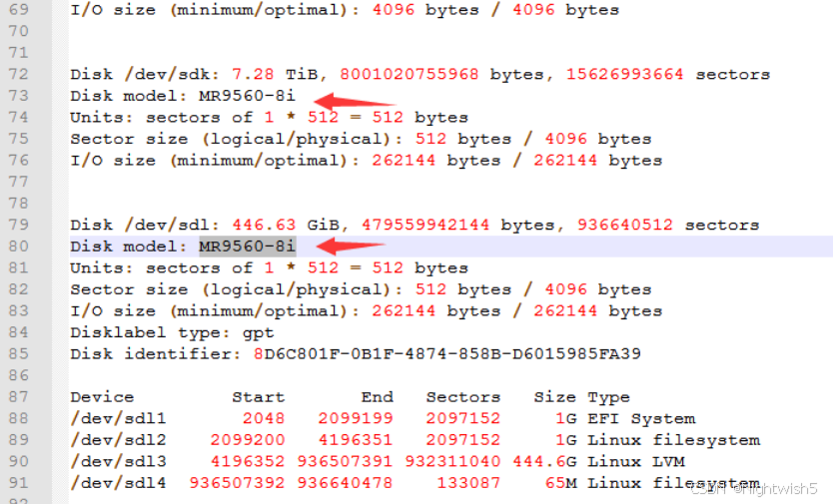The width and height of the screenshot is (833, 504).
Task: Click start sector "2099200"
Action: [x=248, y=440]
